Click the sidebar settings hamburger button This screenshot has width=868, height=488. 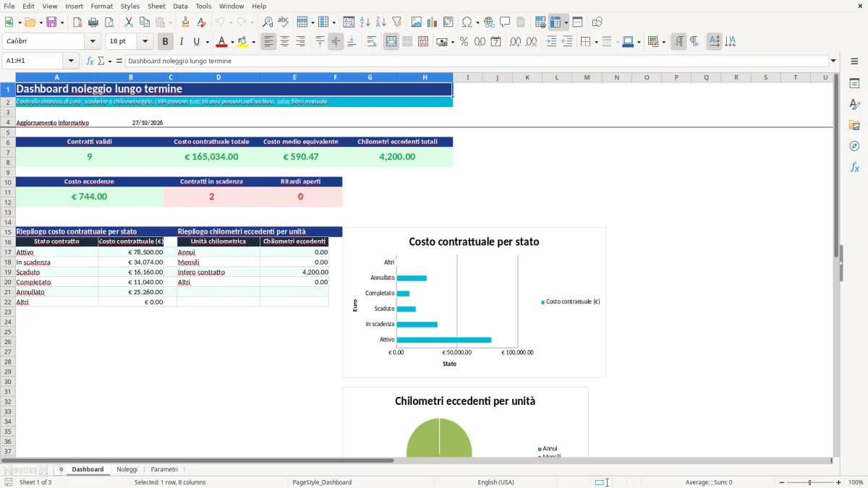(854, 61)
